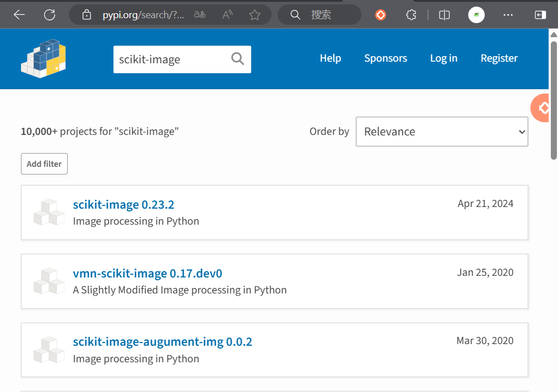The height and width of the screenshot is (392, 558).
Task: Click the split screen icon
Action: click(x=445, y=15)
